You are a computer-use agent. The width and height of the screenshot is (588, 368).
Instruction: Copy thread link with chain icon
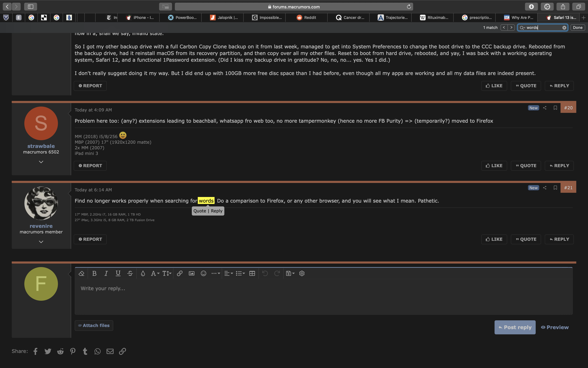122,351
